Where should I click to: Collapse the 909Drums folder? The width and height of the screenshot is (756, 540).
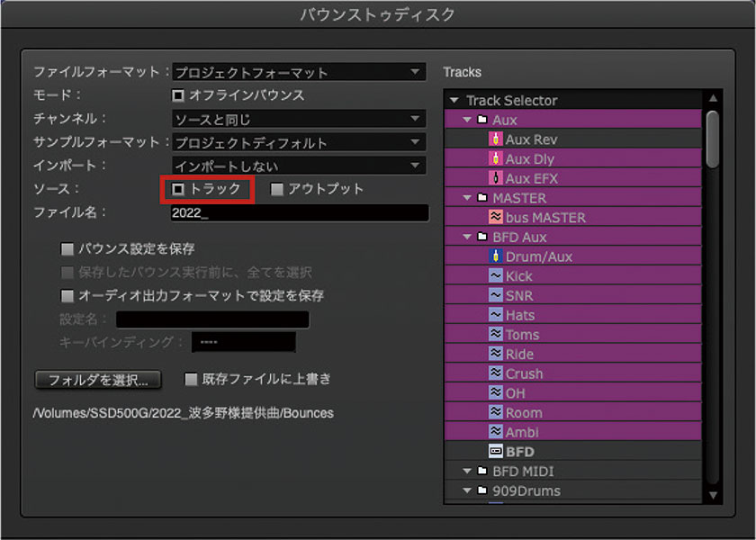pyautogui.click(x=467, y=490)
